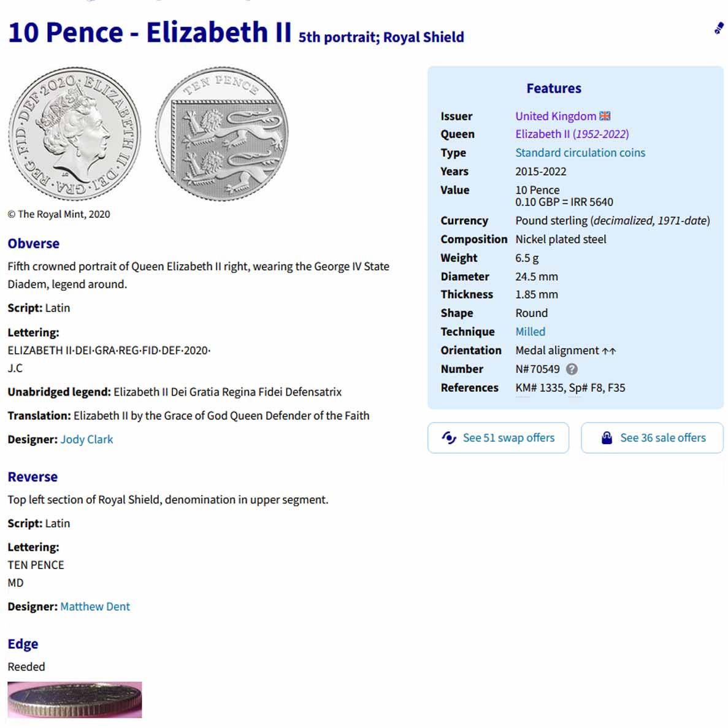View the reeded edge photo

pos(74,699)
